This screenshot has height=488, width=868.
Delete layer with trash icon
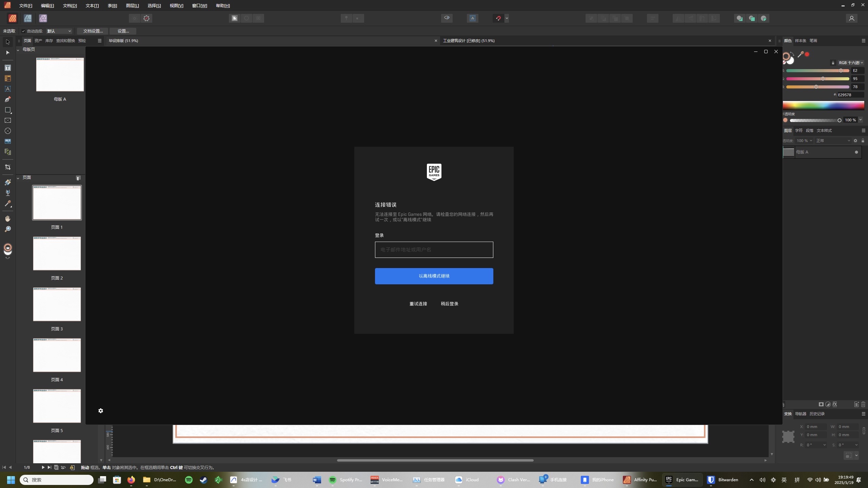coord(863,404)
